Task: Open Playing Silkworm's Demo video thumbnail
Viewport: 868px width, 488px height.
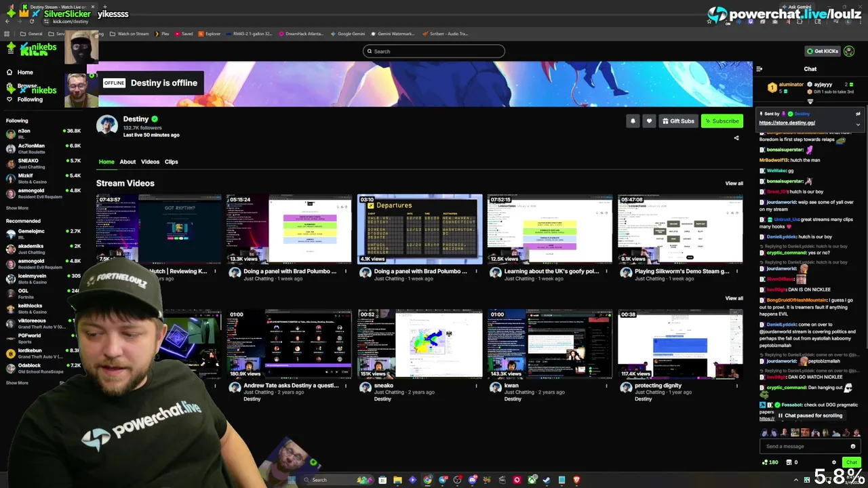Action: point(680,229)
